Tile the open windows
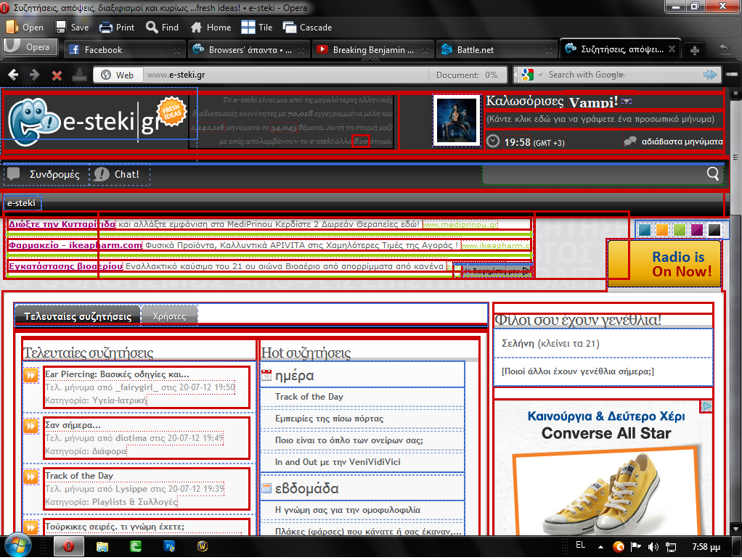742x560 pixels. [248, 27]
